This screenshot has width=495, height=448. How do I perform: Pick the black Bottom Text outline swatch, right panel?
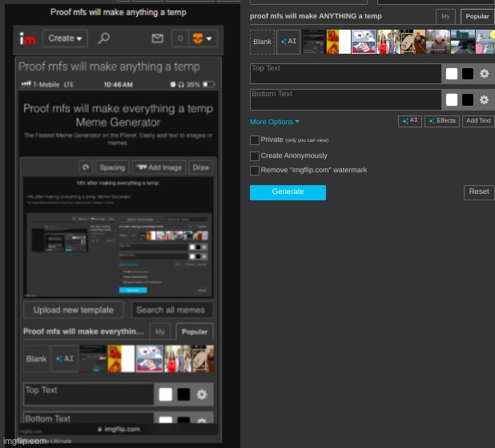(x=468, y=100)
